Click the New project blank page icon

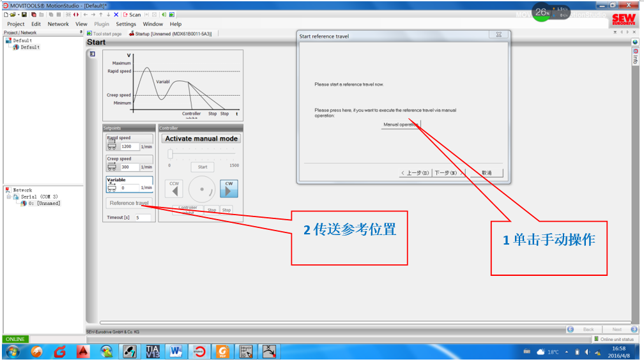coord(6,15)
